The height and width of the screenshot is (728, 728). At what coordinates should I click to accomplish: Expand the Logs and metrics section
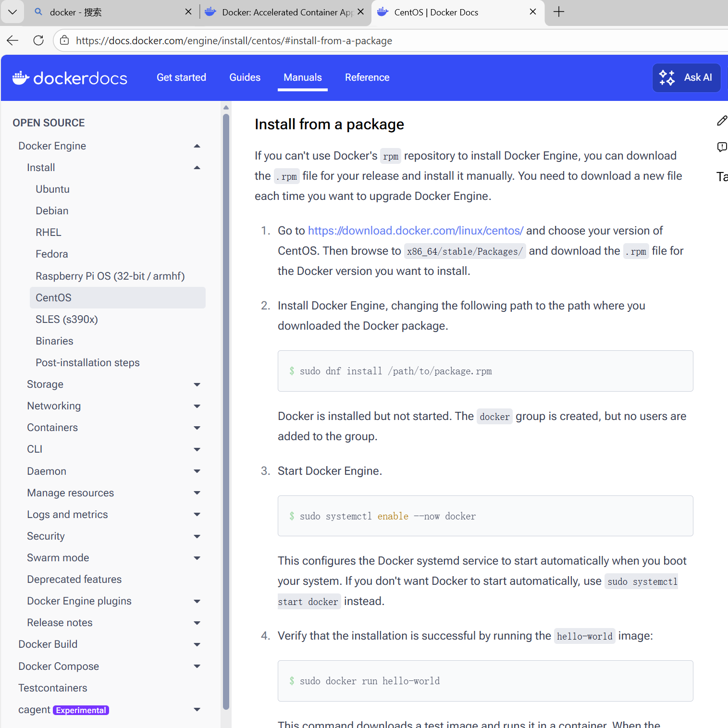197,515
